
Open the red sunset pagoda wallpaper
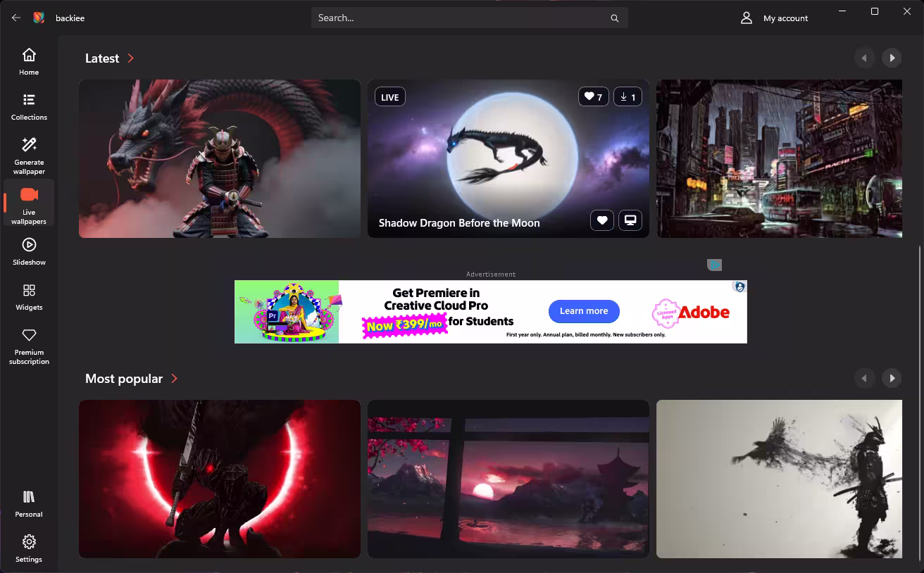click(x=508, y=479)
